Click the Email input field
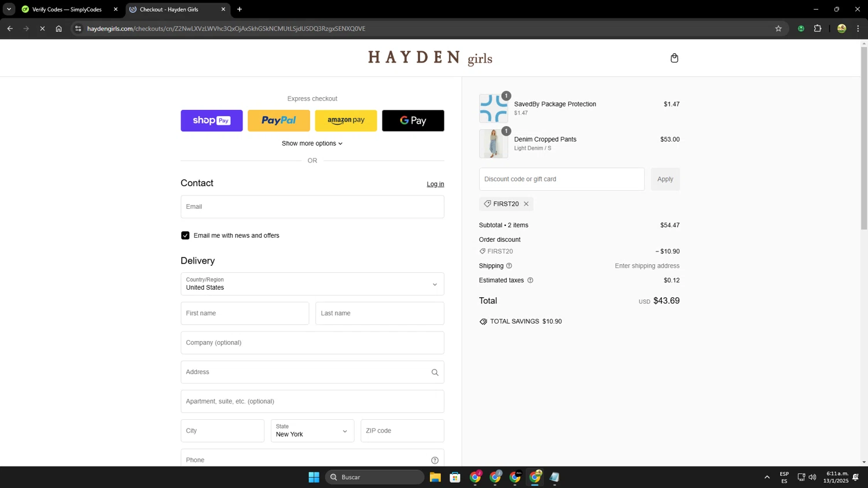Image resolution: width=868 pixels, height=488 pixels. coord(312,206)
